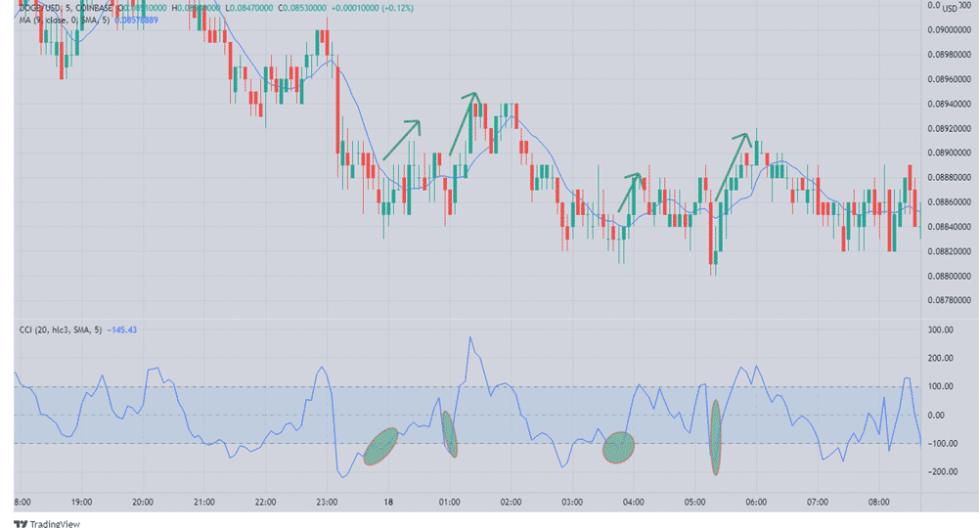Viewport: 980px width, 528px height.
Task: Click the 200.00 CCI axis label
Action: [941, 358]
